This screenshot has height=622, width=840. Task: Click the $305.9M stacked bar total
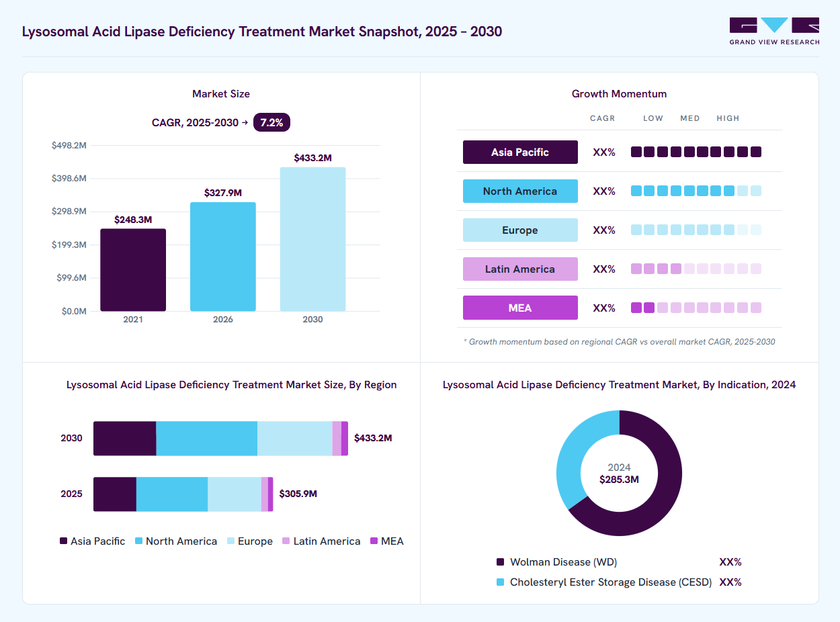click(298, 494)
